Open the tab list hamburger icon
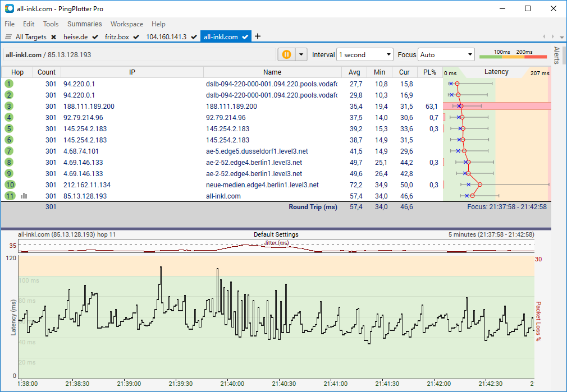 point(8,36)
